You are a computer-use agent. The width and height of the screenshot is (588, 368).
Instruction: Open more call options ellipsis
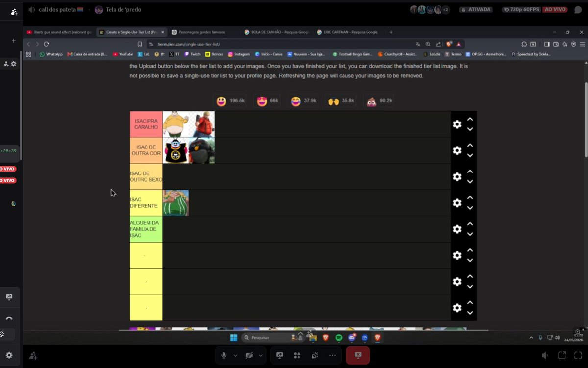(332, 355)
